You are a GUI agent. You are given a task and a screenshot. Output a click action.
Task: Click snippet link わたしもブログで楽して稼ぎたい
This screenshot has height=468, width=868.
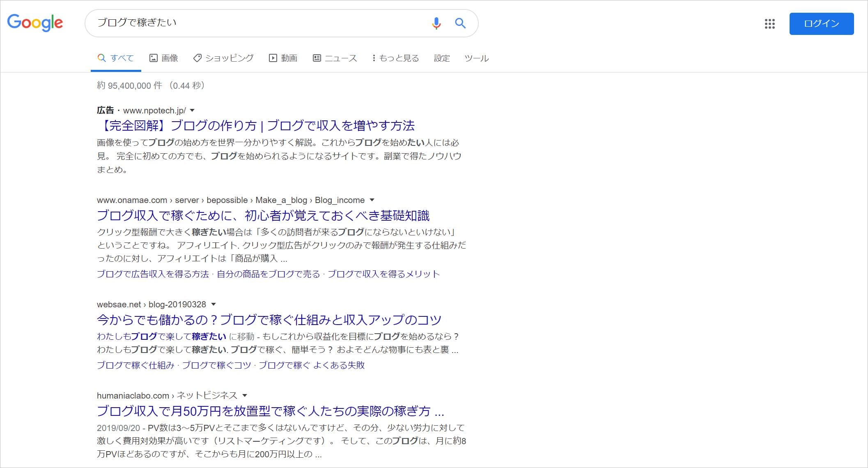coord(161,337)
